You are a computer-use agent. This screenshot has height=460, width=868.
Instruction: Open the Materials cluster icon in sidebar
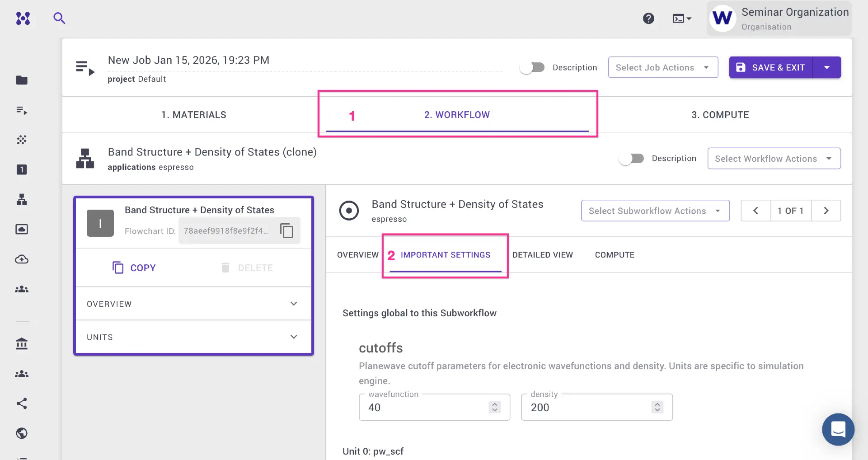pyautogui.click(x=21, y=140)
